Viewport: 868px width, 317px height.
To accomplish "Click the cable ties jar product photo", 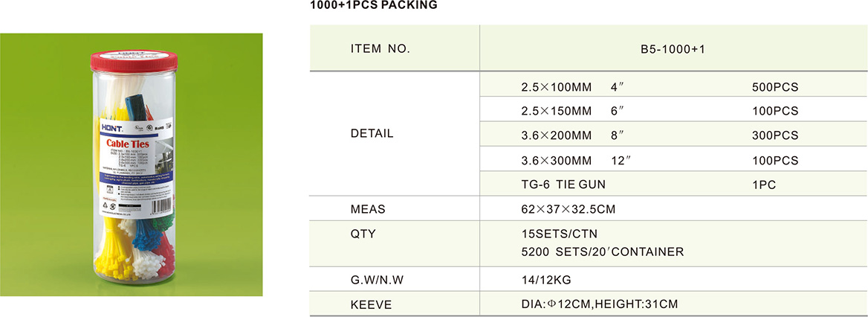I will [x=131, y=164].
